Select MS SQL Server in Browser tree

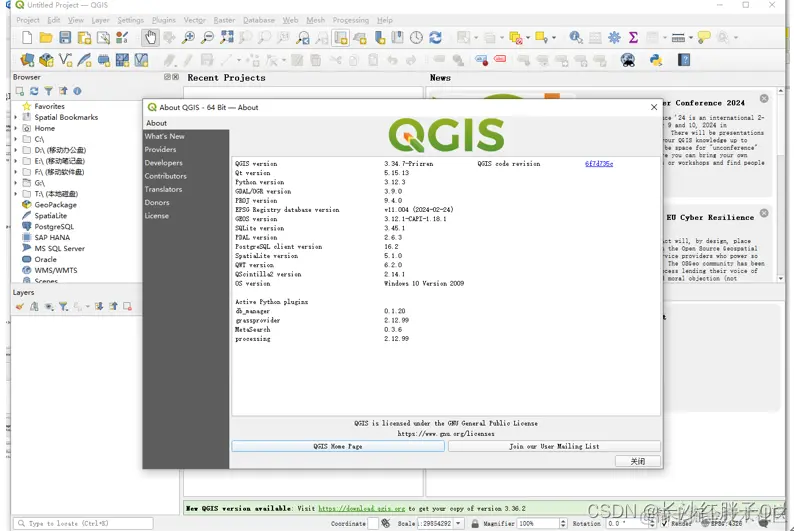pyautogui.click(x=60, y=249)
